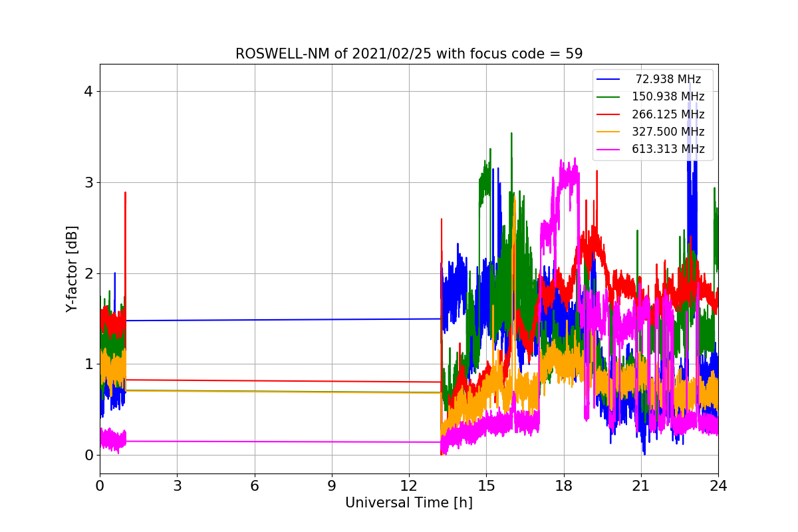Click the x-axis tick label 6

[254, 486]
